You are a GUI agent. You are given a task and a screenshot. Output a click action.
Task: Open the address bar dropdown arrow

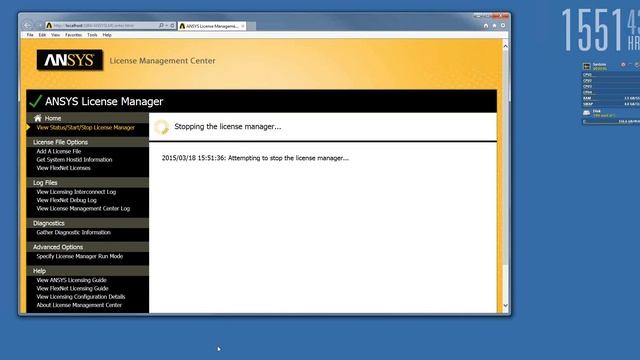coord(167,26)
